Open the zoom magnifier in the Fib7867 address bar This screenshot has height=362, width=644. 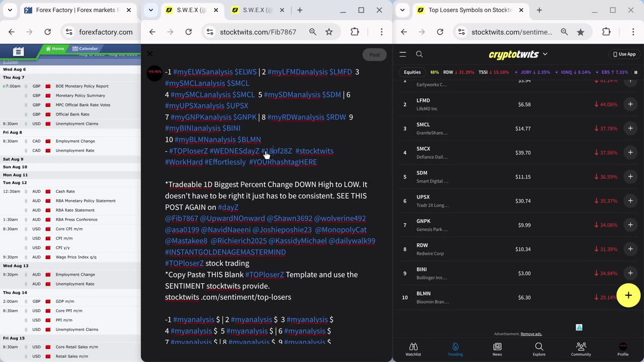312,32
